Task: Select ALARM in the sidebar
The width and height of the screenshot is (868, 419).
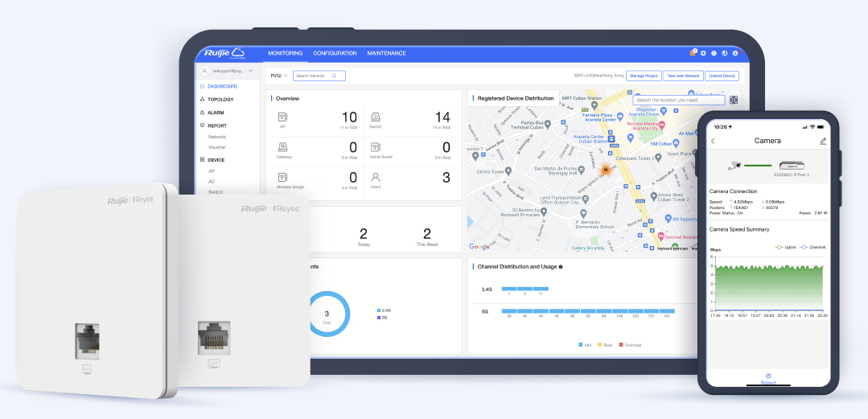Action: (x=216, y=113)
